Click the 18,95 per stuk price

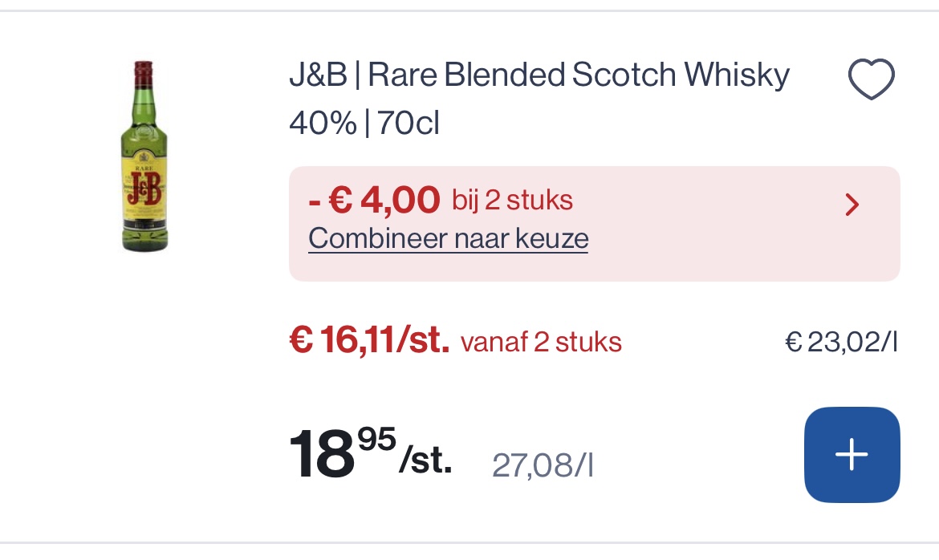click(x=369, y=453)
